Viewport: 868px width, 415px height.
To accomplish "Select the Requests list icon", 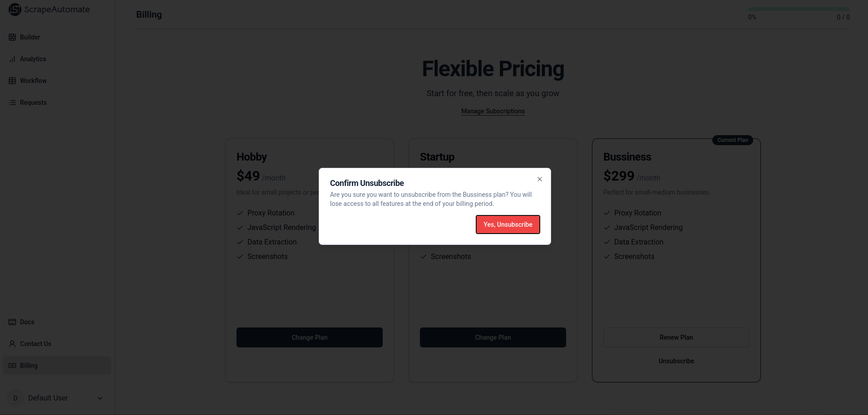I will pos(12,102).
